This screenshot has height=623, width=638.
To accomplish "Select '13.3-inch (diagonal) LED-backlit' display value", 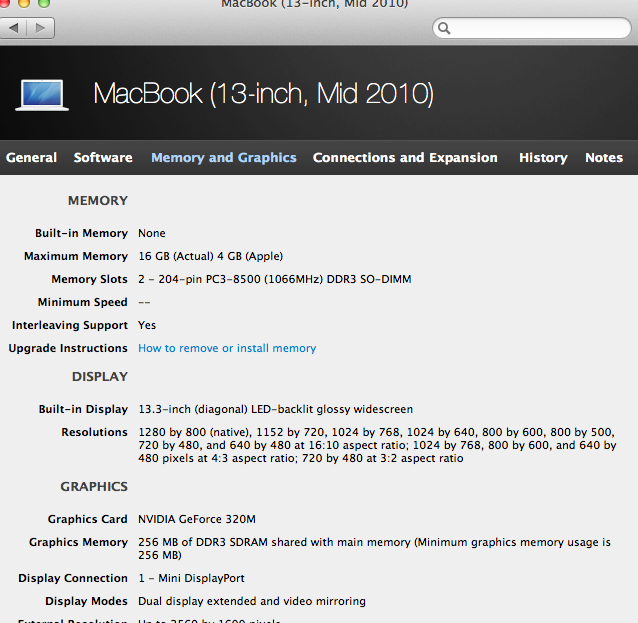I will pos(275,409).
